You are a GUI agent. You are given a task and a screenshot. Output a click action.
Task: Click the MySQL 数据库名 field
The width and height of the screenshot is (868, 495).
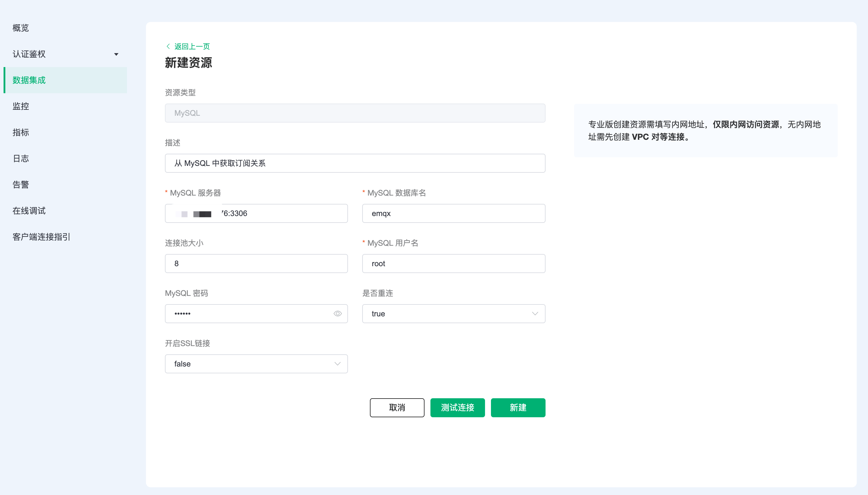[453, 213]
